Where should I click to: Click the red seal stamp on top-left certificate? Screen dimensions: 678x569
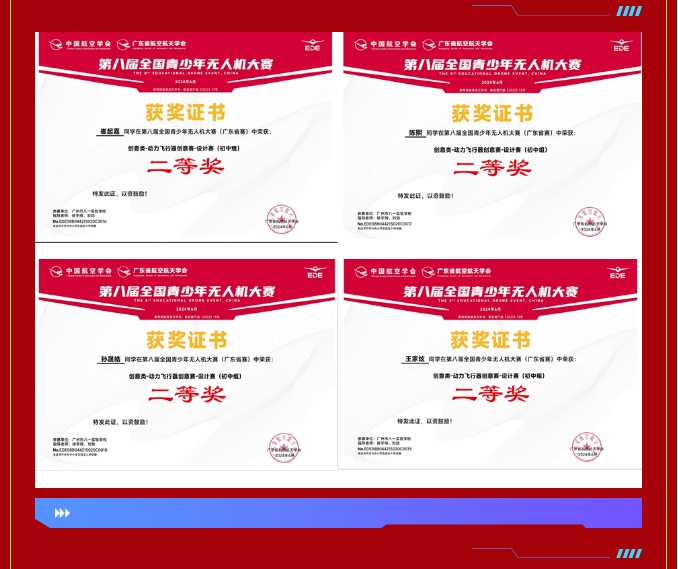[x=281, y=221]
